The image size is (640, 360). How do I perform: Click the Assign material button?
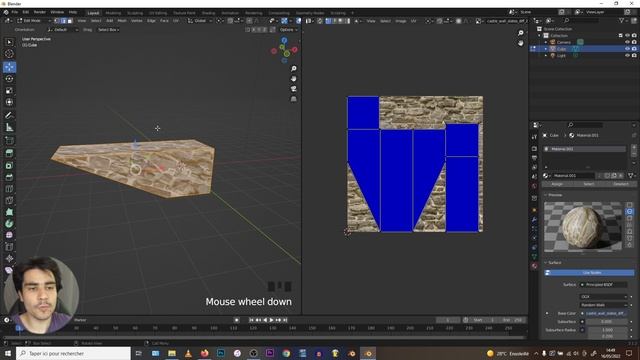(x=557, y=184)
